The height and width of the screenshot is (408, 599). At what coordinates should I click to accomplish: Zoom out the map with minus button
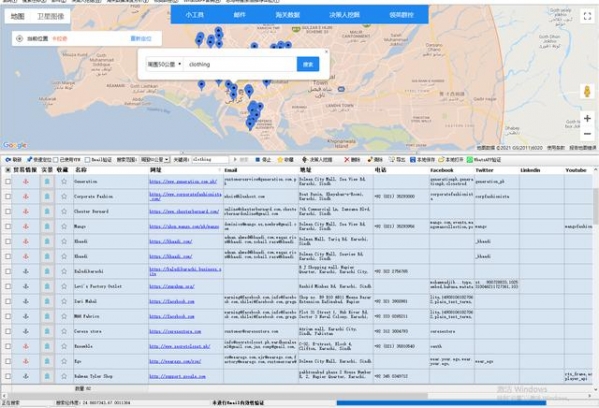click(587, 134)
